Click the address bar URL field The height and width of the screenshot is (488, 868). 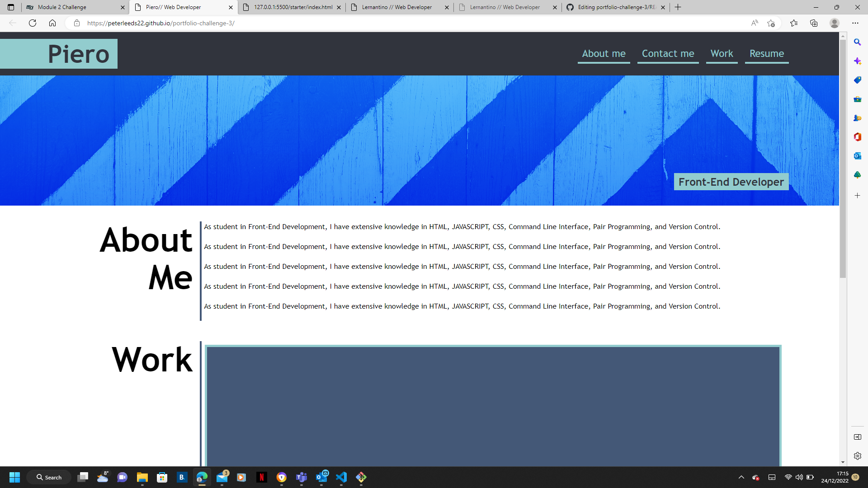click(x=407, y=23)
